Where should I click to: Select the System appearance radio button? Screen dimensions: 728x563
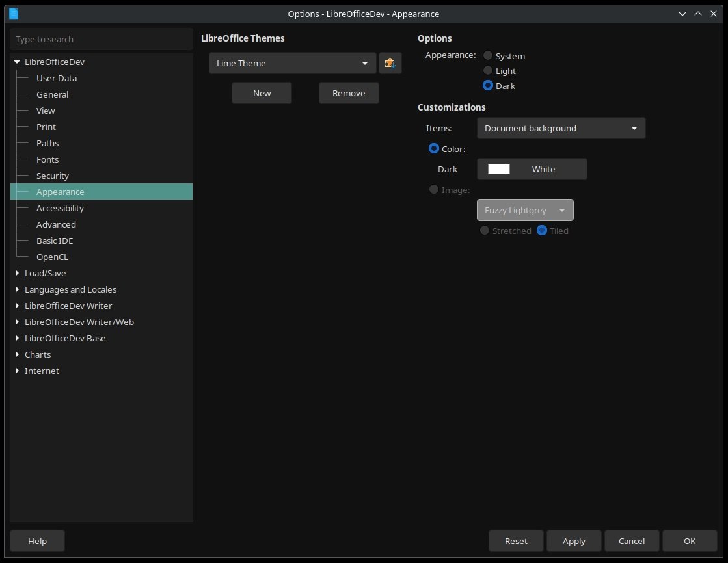(488, 56)
